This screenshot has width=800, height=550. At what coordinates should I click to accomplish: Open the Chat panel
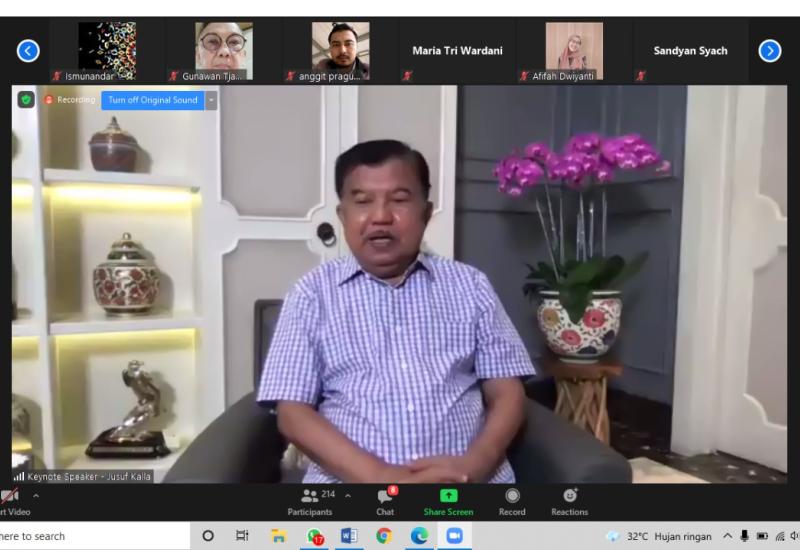tap(386, 502)
